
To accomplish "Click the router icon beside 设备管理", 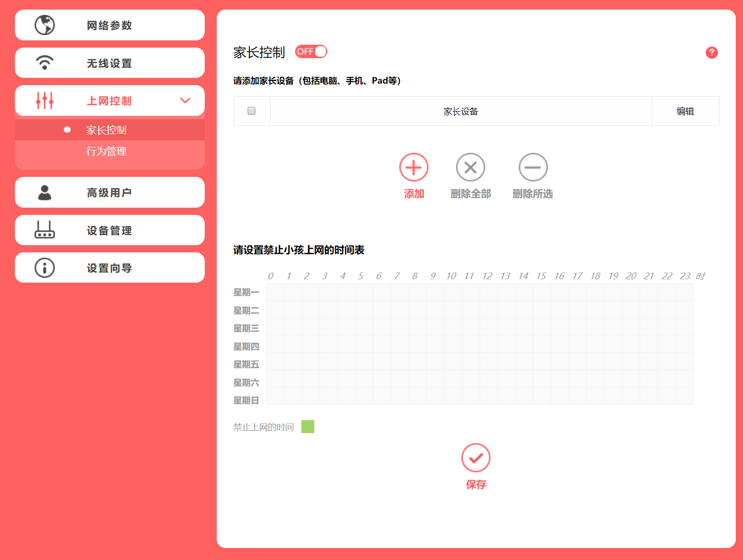I will [x=45, y=230].
